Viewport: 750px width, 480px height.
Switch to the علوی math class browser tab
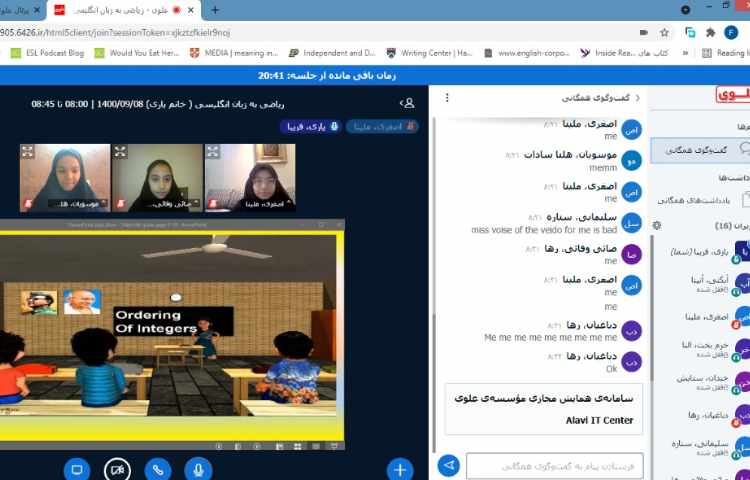coord(123,10)
